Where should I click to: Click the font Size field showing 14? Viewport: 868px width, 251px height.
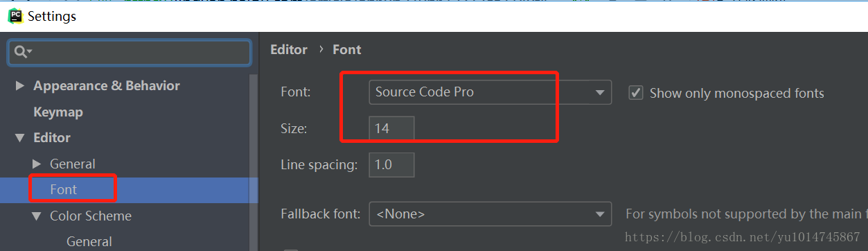point(391,128)
